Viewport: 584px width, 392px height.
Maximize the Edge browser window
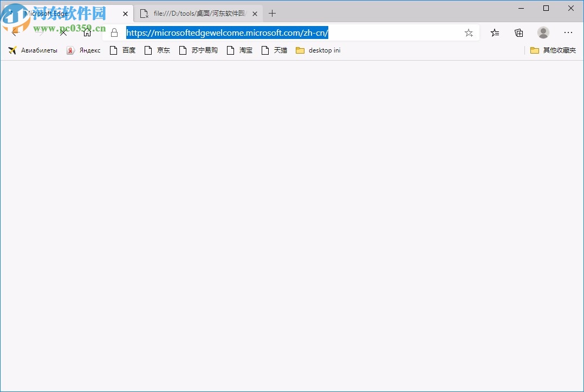tap(546, 8)
